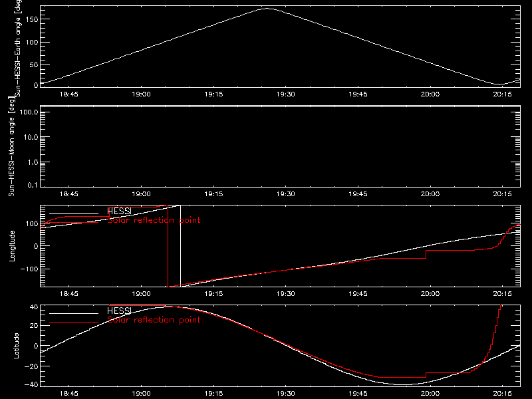Click 19:45 under the Latitude plot

coord(358,394)
